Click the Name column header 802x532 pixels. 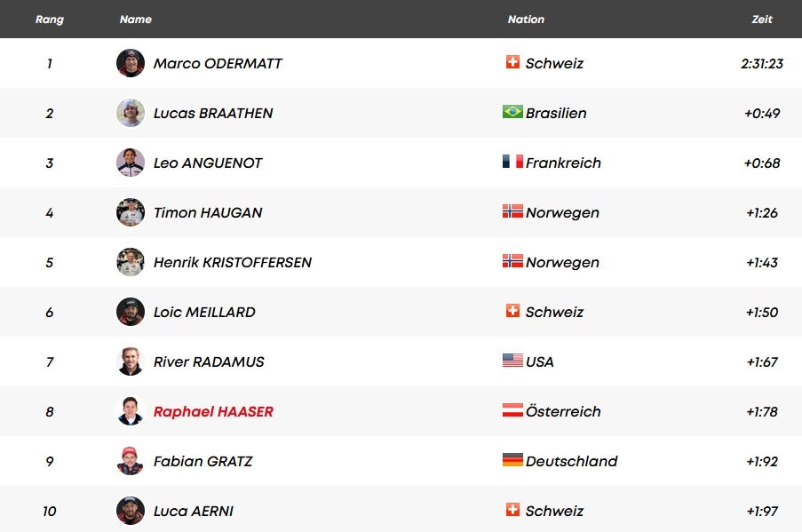point(136,19)
